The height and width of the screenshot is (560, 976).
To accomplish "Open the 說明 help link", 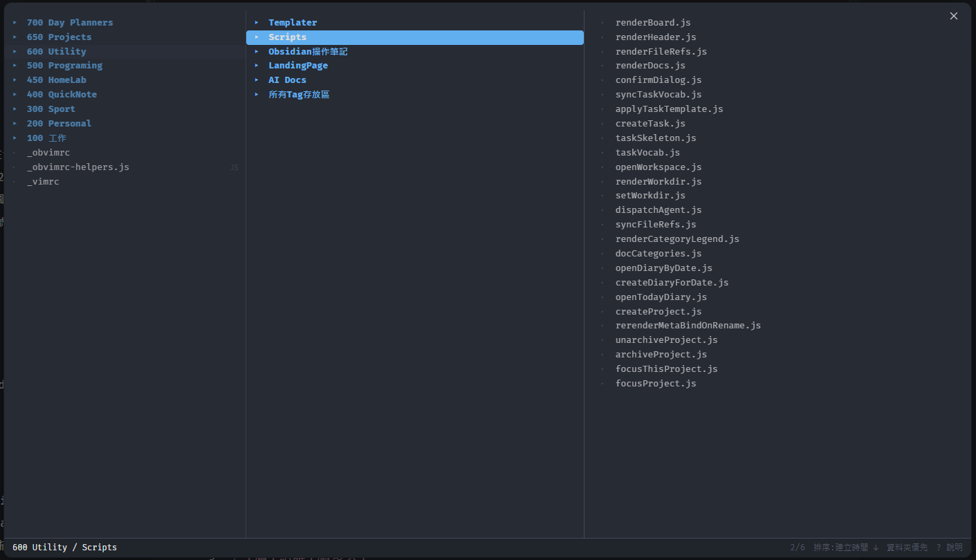I will (x=949, y=548).
